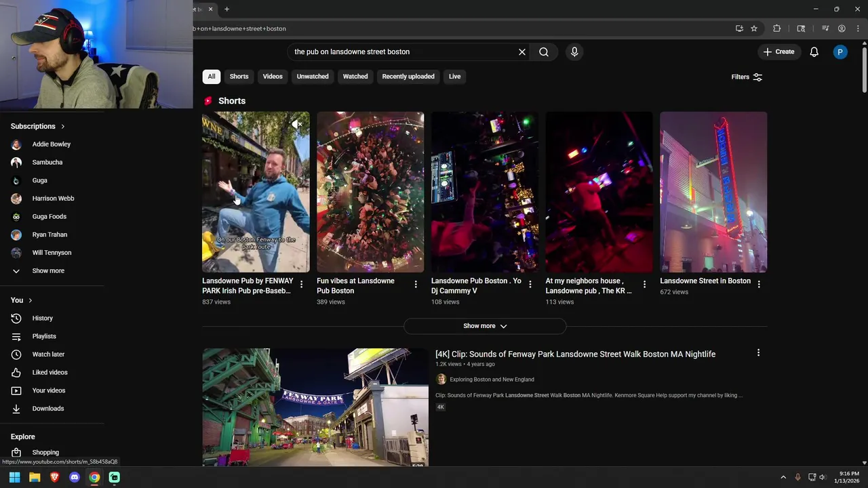
Task: Open options for At my neighbors house short
Action: click(x=645, y=285)
